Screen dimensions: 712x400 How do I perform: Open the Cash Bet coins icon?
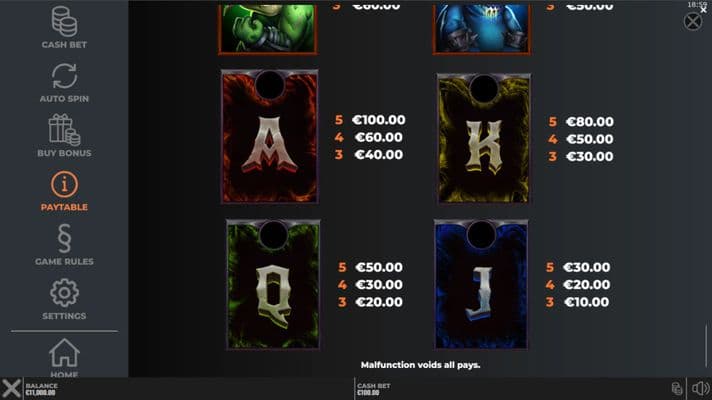pyautogui.click(x=64, y=21)
